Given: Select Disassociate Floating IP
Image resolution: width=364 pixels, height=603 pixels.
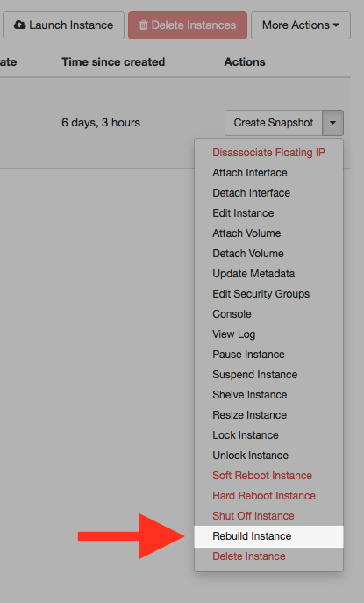Looking at the screenshot, I should pyautogui.click(x=268, y=153).
